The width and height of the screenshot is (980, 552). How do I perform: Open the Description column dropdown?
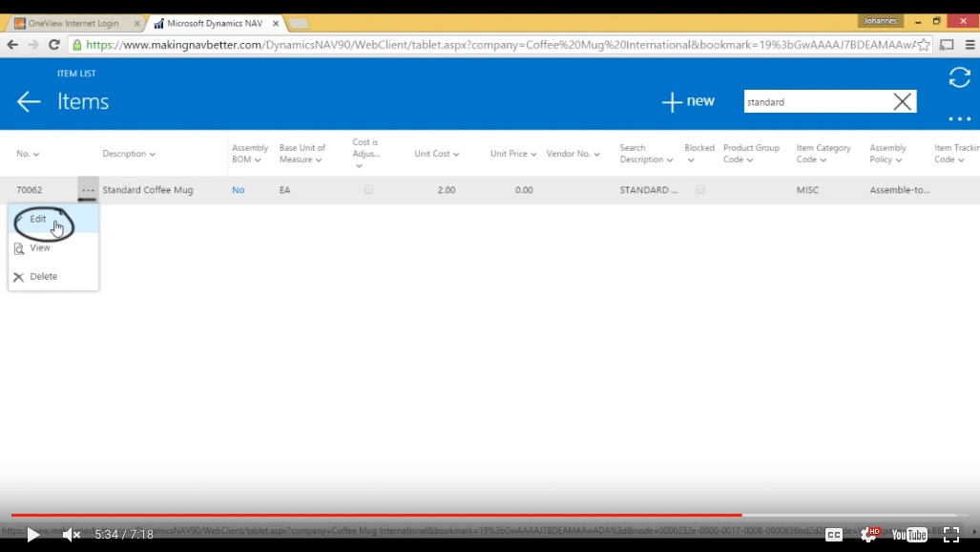pyautogui.click(x=152, y=154)
